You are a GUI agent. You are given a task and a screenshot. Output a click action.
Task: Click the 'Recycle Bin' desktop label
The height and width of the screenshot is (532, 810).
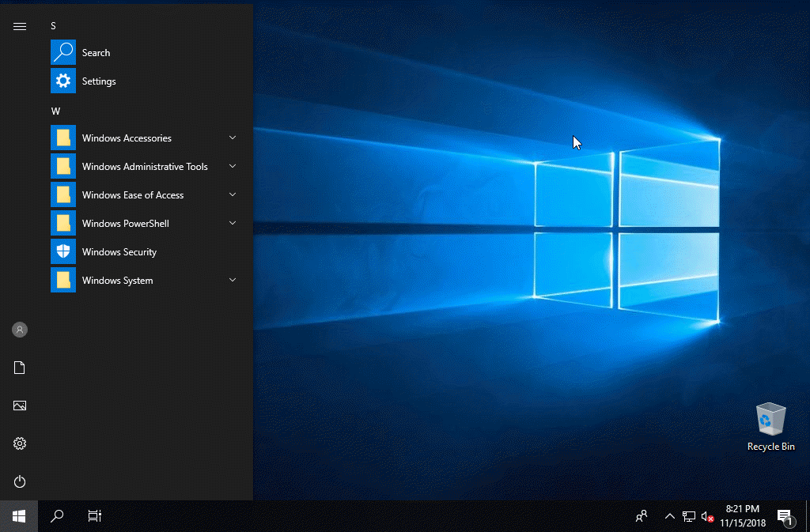770,447
